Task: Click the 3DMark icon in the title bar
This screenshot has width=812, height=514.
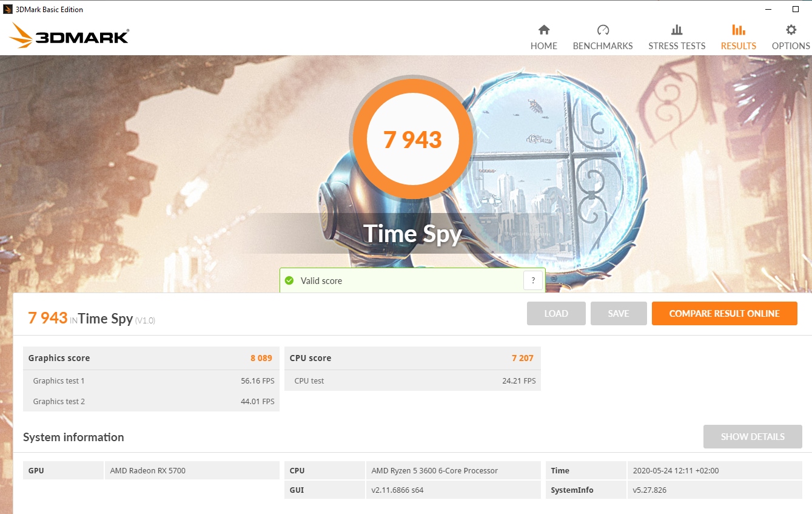Action: click(7, 8)
